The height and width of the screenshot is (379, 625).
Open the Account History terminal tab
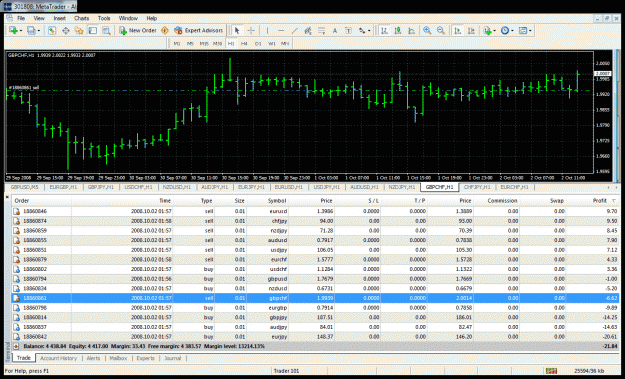[59, 358]
